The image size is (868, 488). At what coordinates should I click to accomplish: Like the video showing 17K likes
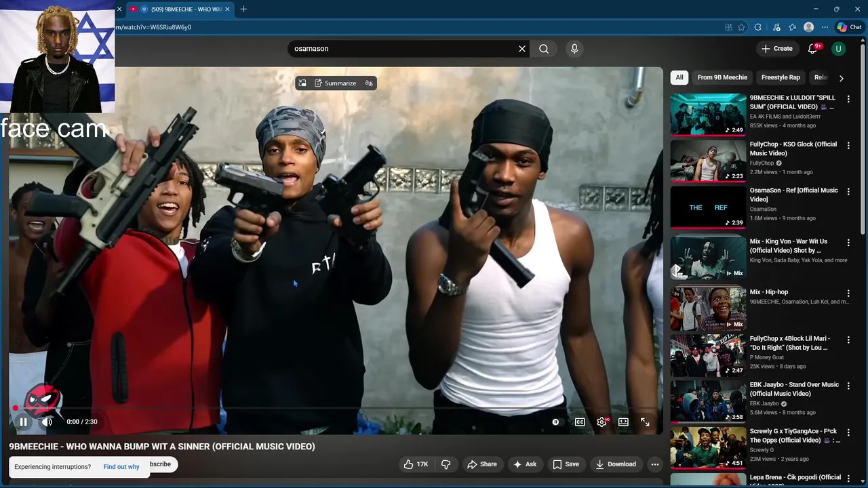pyautogui.click(x=416, y=464)
